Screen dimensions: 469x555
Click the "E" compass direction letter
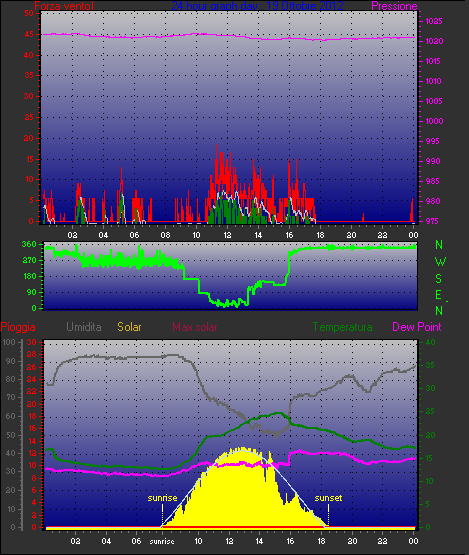pyautogui.click(x=438, y=295)
